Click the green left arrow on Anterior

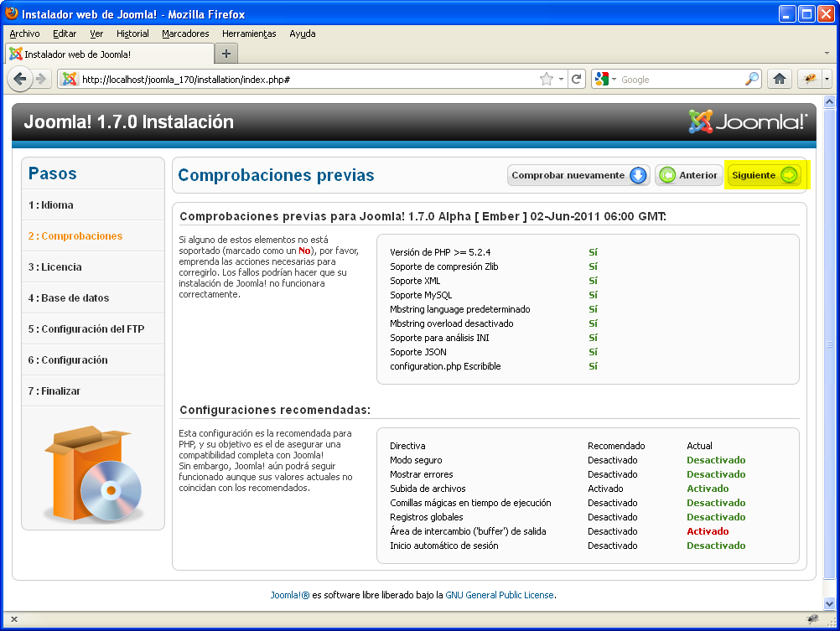coord(667,175)
